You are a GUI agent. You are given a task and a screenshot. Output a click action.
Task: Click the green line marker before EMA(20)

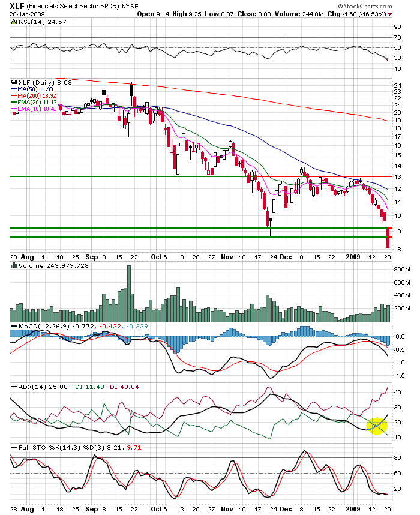14,103
